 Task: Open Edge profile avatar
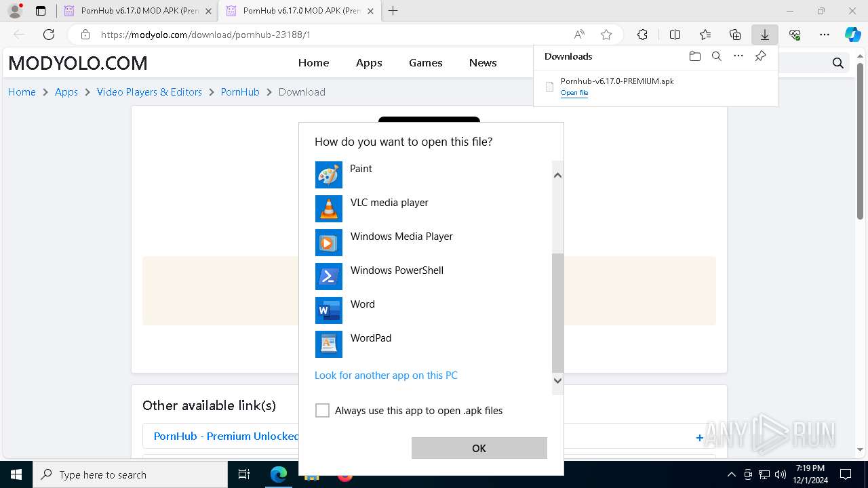click(x=15, y=11)
